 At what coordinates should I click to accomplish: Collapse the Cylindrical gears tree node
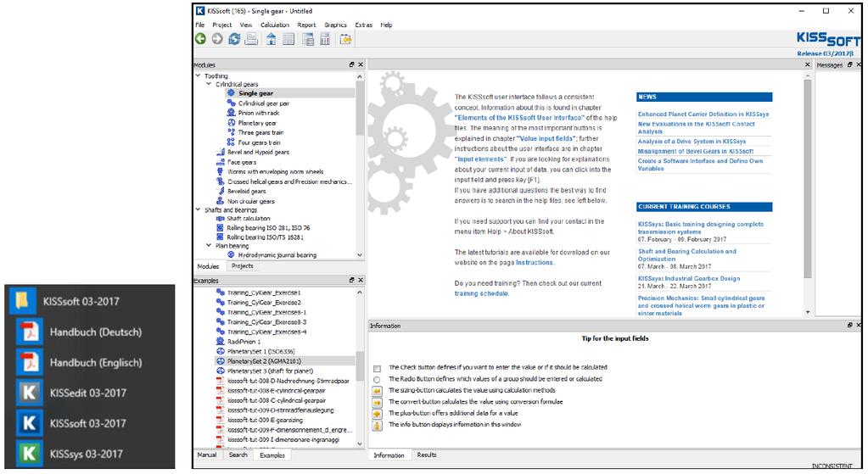(x=209, y=84)
